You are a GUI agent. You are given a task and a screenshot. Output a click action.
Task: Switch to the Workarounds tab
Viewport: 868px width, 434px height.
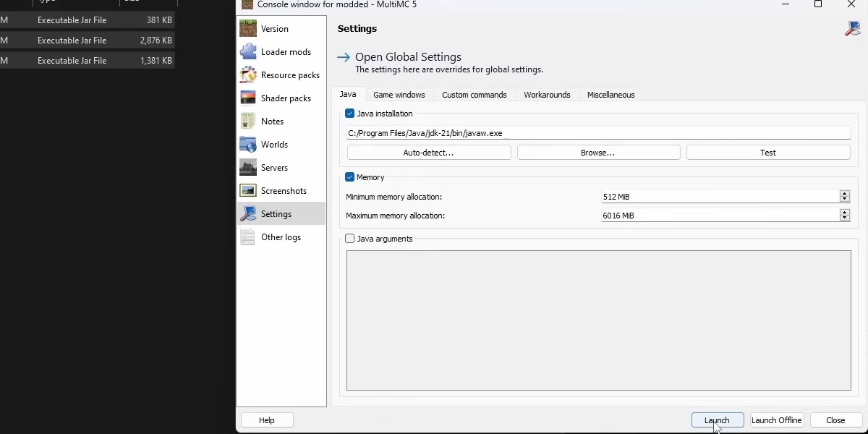[547, 95]
